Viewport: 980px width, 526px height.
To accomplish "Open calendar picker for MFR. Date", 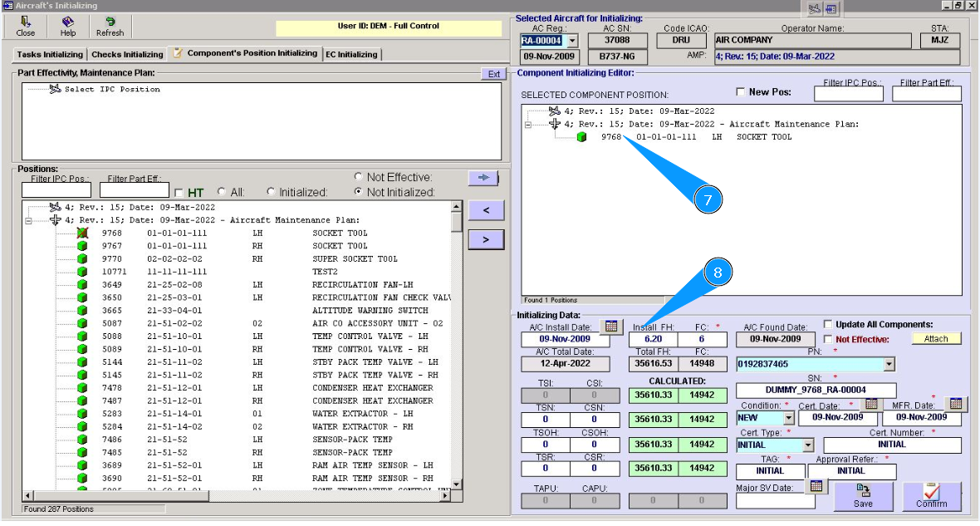I will [x=956, y=404].
